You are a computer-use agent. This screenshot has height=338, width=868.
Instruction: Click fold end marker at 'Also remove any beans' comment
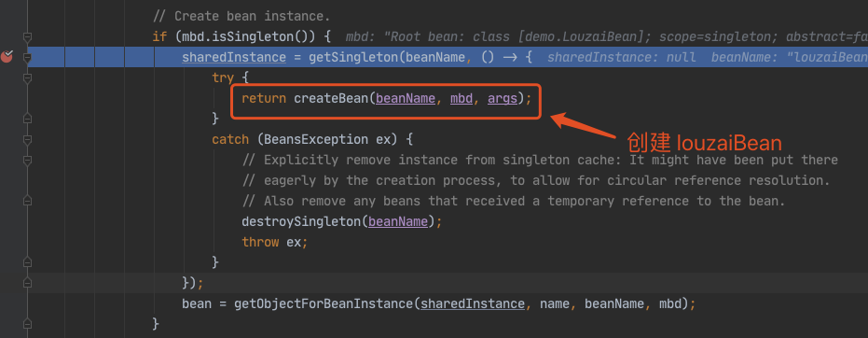[27, 201]
